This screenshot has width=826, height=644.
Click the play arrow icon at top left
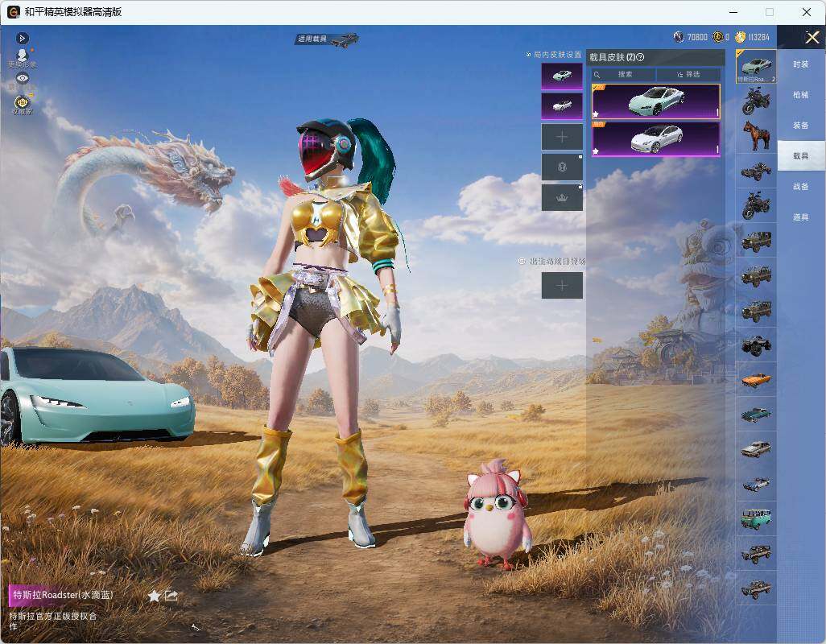coord(22,38)
